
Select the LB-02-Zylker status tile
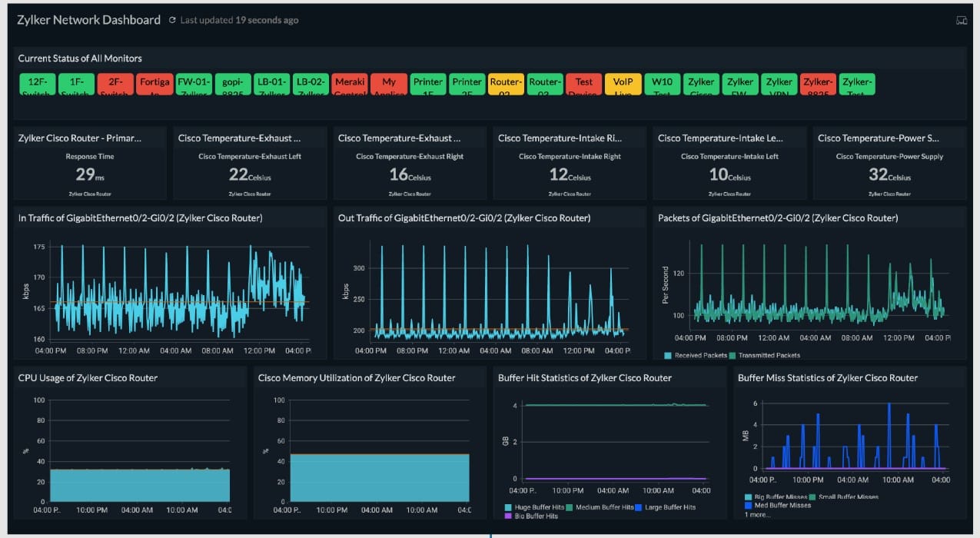(311, 85)
